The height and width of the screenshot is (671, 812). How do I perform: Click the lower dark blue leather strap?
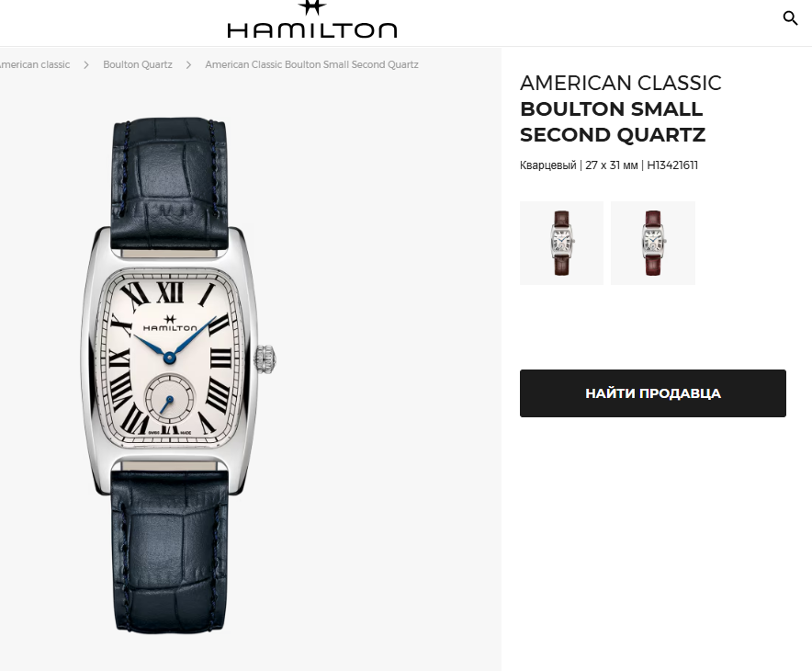click(x=170, y=551)
